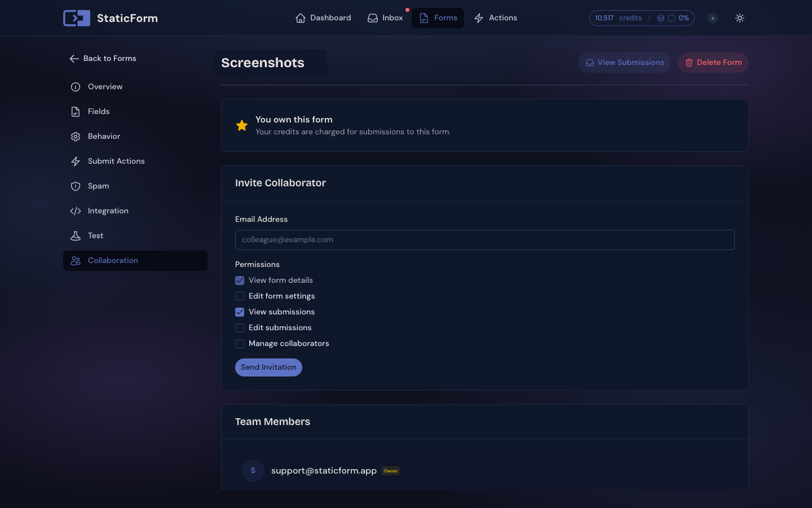
Task: Go to the Forms nav item
Action: 438,18
